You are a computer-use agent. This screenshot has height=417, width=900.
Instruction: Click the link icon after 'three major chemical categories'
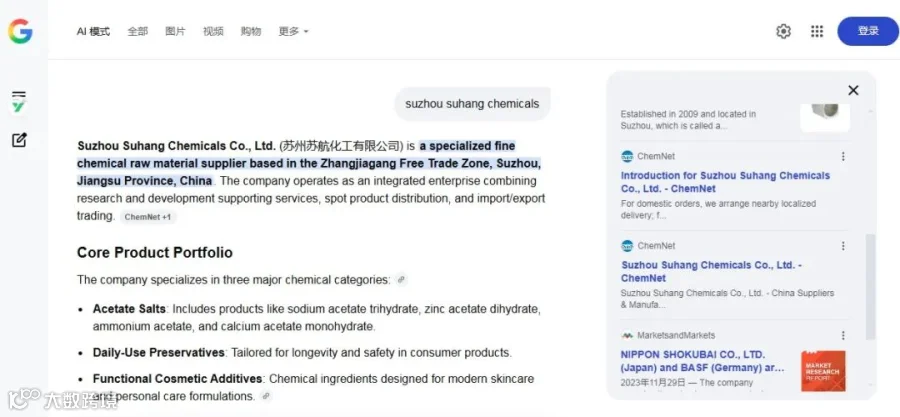[x=401, y=280]
